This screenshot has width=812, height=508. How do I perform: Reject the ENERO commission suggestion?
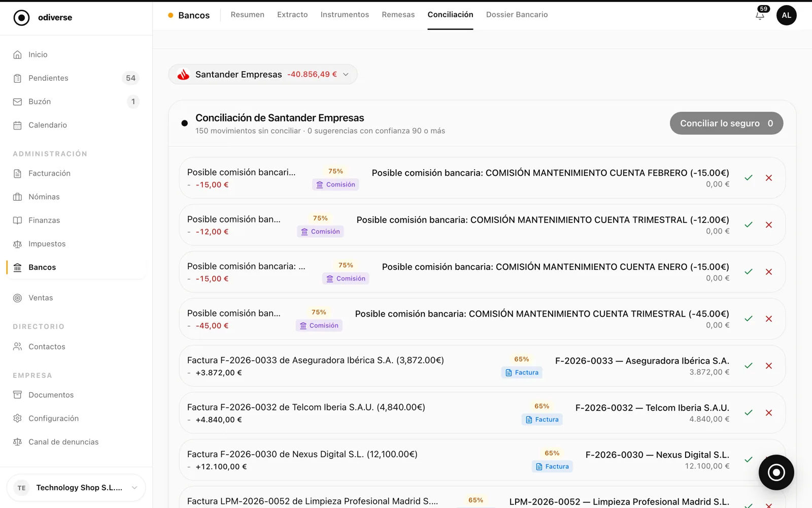coord(769,272)
